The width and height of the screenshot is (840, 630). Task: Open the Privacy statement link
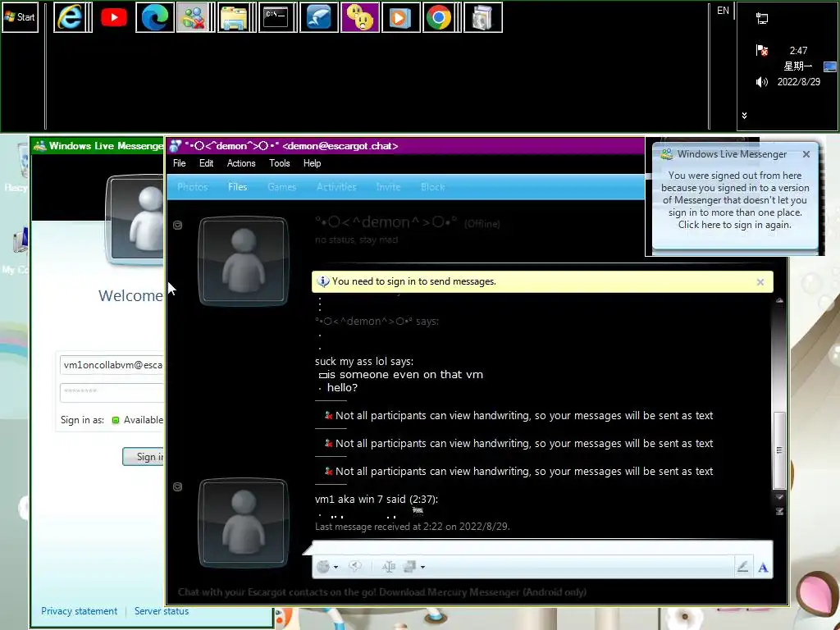pos(80,610)
